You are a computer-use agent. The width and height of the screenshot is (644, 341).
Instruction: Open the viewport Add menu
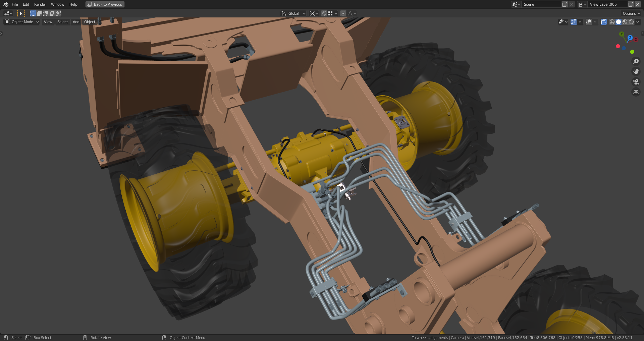(x=76, y=22)
